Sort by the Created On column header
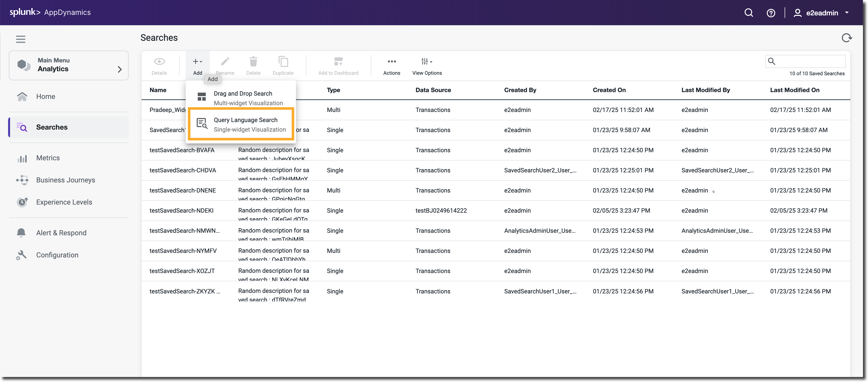Screen dimensions: 868x382 tap(609, 90)
